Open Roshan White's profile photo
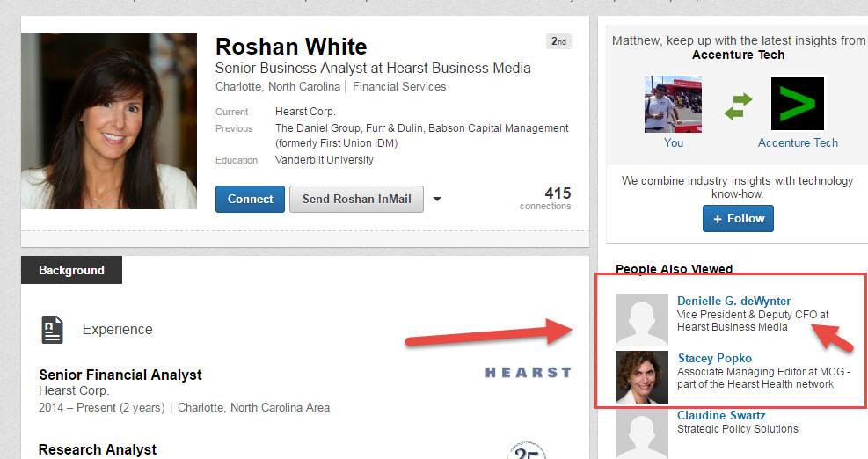This screenshot has height=459, width=868. (x=109, y=121)
